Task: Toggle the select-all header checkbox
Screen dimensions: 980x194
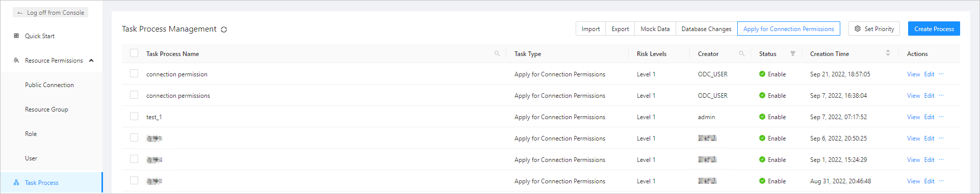Action: coord(134,53)
